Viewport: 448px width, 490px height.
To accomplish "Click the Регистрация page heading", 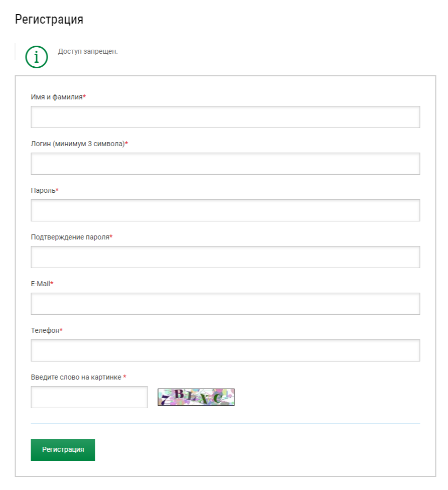I will coord(49,20).
